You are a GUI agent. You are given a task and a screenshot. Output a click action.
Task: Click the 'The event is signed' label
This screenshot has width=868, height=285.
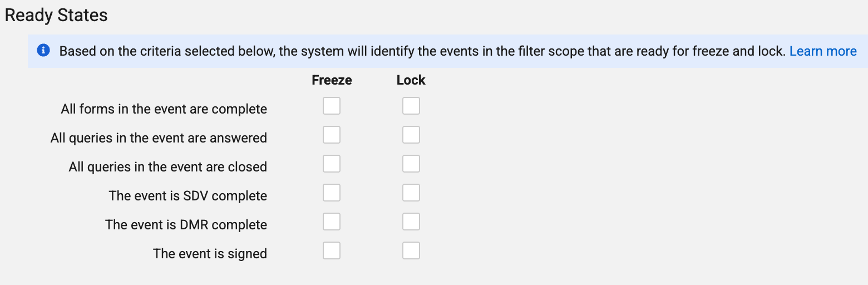coord(210,254)
